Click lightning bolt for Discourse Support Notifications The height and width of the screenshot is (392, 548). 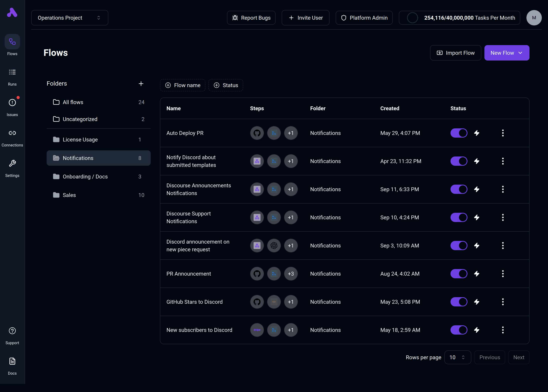tap(477, 217)
